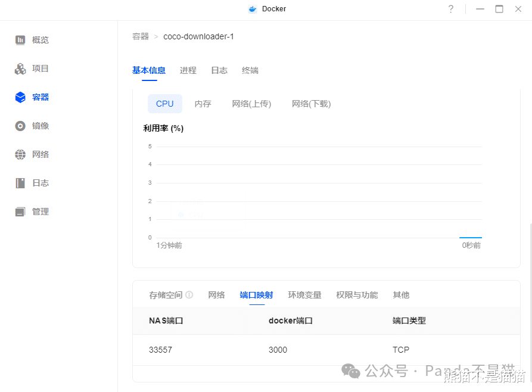532x392 pixels.
Task: Click the 项目 project cubes icon
Action: pyautogui.click(x=20, y=69)
